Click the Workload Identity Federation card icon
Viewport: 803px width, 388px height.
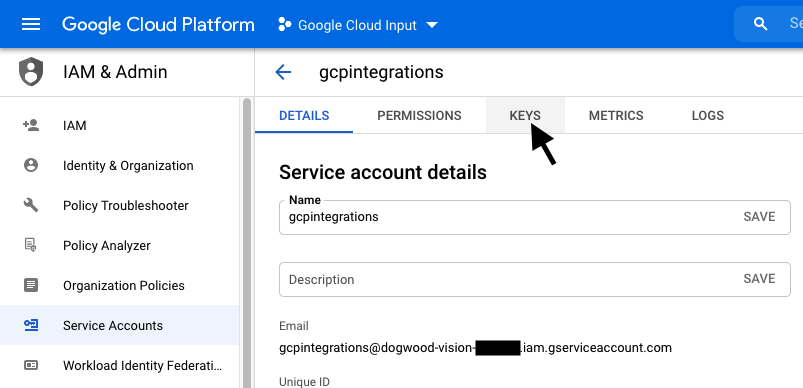pos(31,365)
